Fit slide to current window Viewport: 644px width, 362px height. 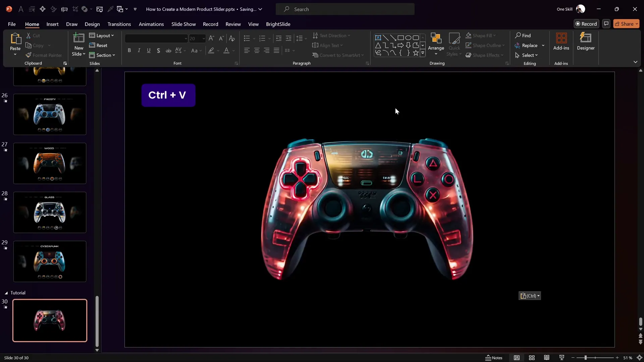click(639, 358)
